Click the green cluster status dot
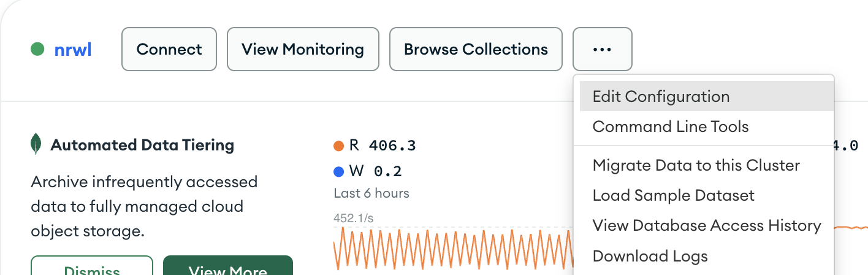The image size is (868, 275). pyautogui.click(x=37, y=49)
